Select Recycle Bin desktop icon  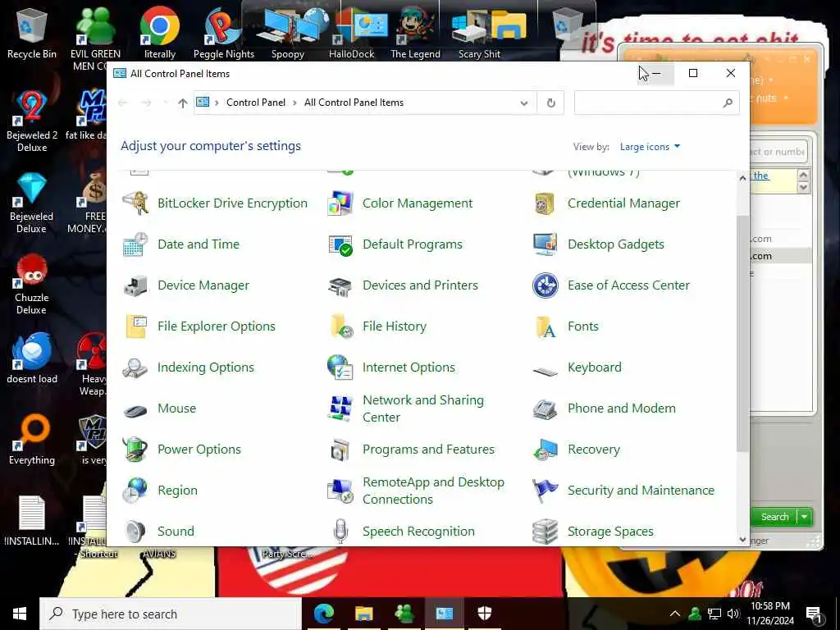coord(32,34)
